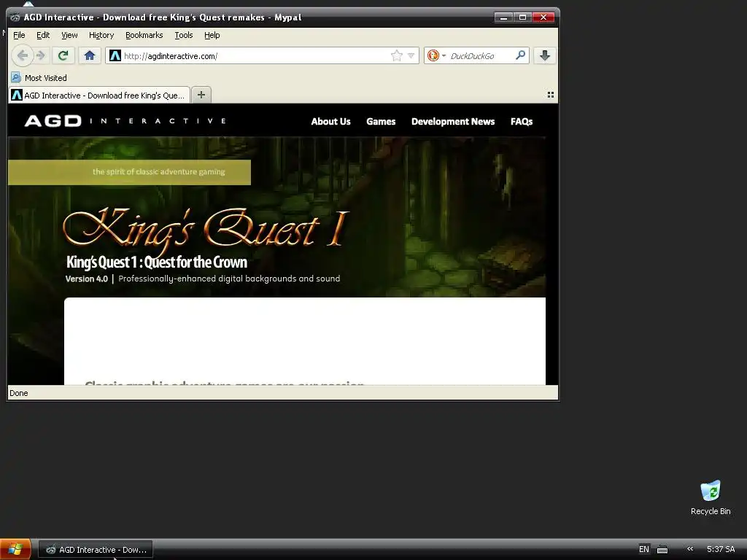Click the AGD site favicon in the address bar
This screenshot has height=560, width=747.
pyautogui.click(x=115, y=55)
